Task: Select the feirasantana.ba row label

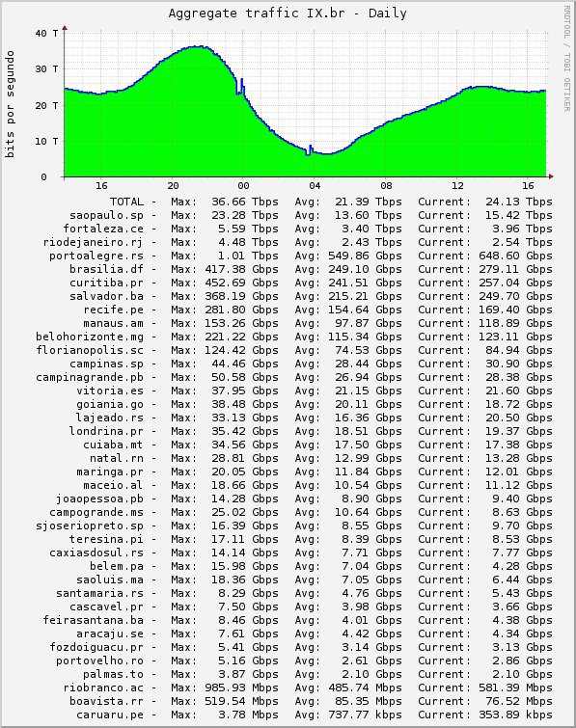Action: point(93,620)
